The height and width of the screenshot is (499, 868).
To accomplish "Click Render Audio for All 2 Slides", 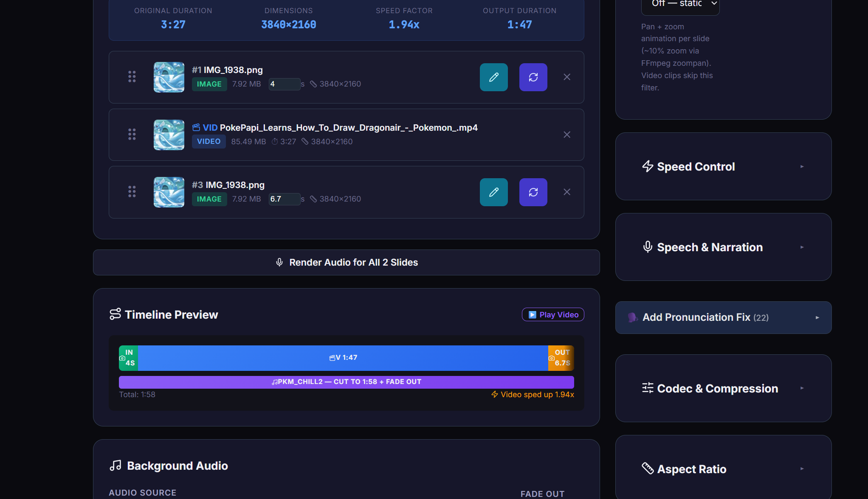I will (347, 262).
